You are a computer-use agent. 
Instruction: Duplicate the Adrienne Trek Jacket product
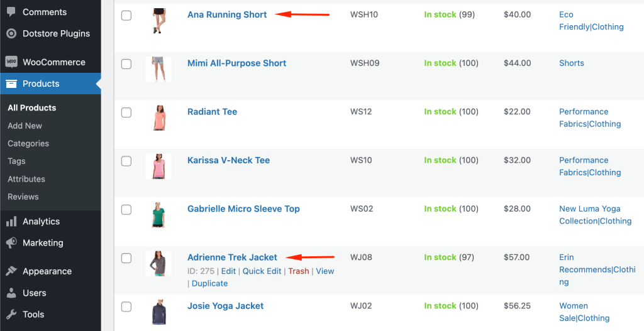[209, 283]
